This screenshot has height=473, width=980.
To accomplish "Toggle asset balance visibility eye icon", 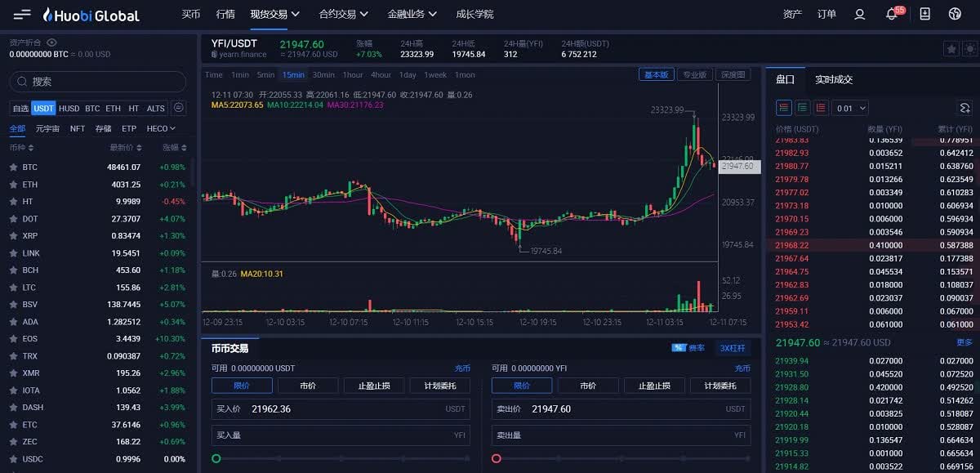I will click(x=52, y=42).
